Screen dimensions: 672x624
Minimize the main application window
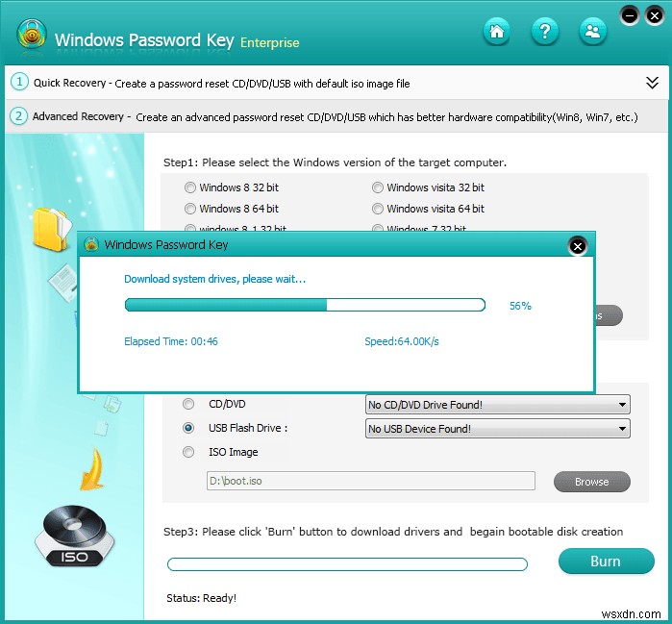[x=630, y=16]
